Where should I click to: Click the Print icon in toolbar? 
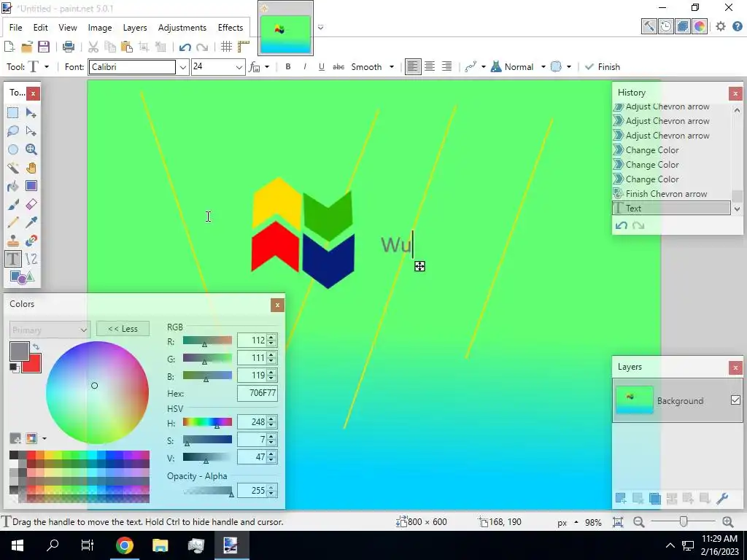(x=68, y=47)
